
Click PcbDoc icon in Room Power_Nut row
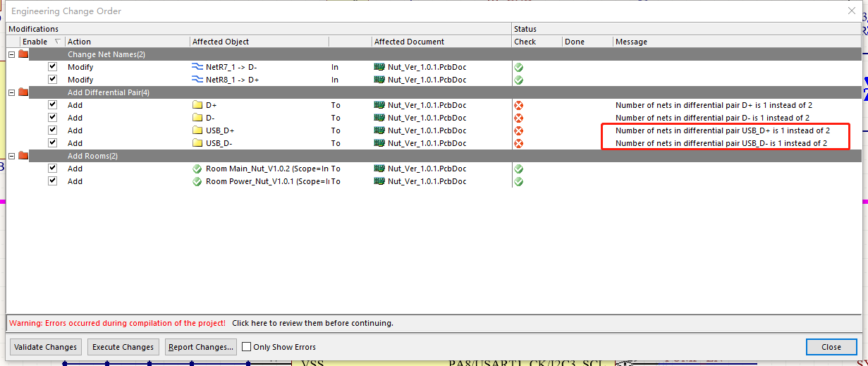coord(379,181)
